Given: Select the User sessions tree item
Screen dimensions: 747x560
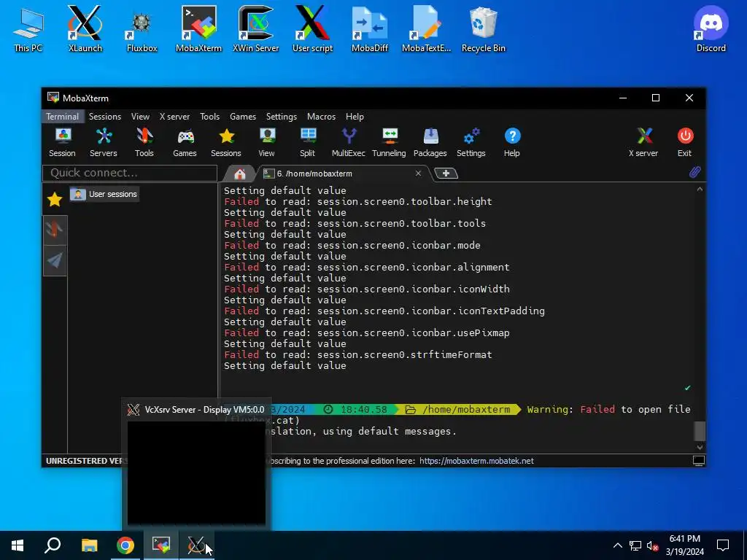Looking at the screenshot, I should (x=104, y=194).
